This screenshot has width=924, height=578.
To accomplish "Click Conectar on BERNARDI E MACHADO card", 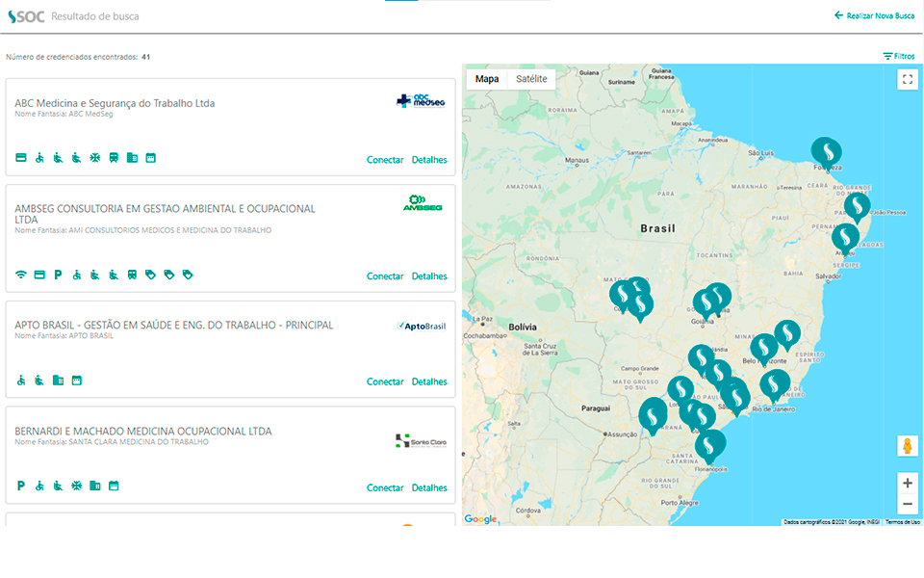I will [385, 487].
